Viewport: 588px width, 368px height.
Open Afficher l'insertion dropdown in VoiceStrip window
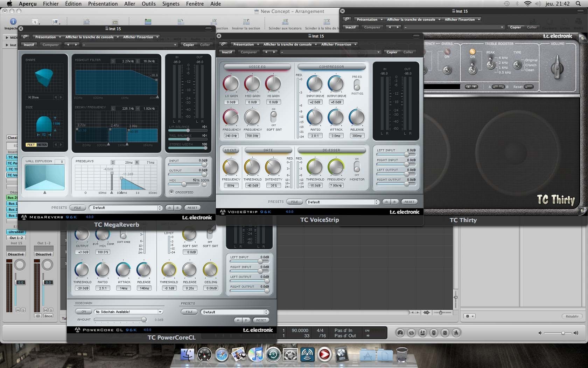click(338, 44)
